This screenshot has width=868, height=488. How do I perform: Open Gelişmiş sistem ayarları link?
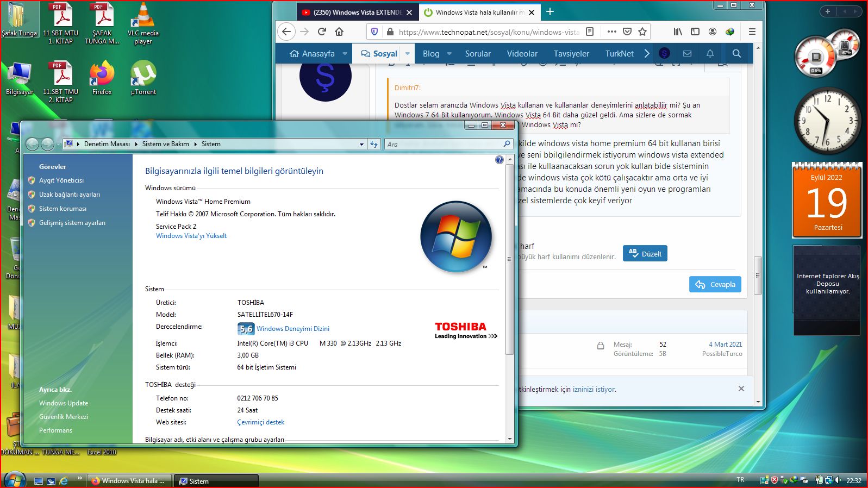72,223
